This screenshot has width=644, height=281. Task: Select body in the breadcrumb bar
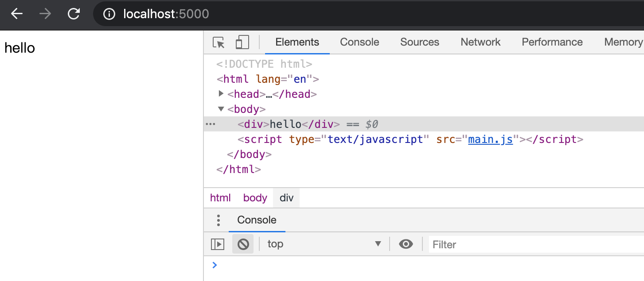[255, 198]
